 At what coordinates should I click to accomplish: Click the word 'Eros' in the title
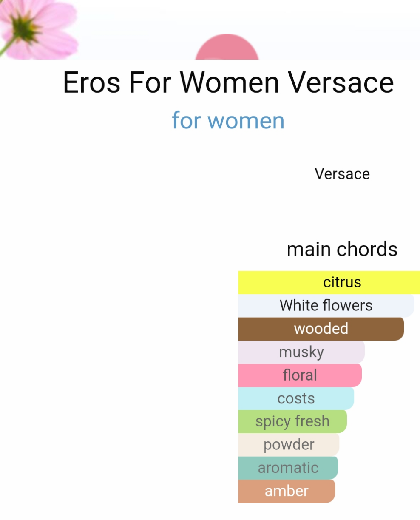coord(92,82)
